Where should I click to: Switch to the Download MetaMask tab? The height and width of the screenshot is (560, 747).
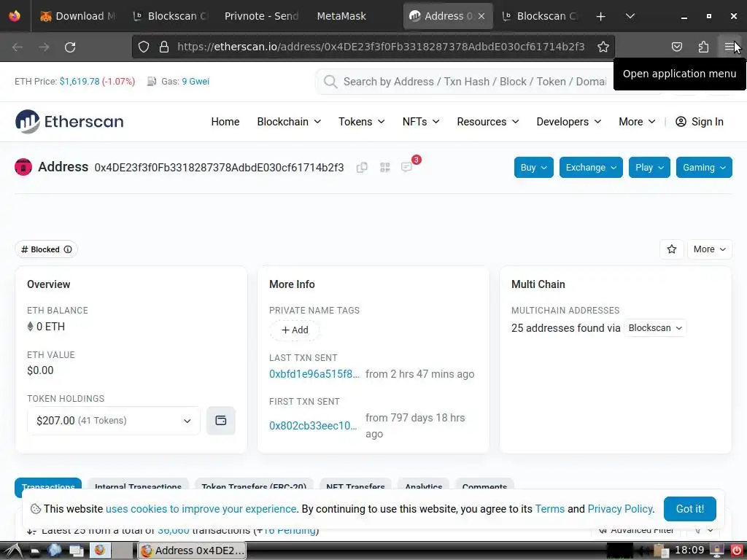(x=78, y=16)
